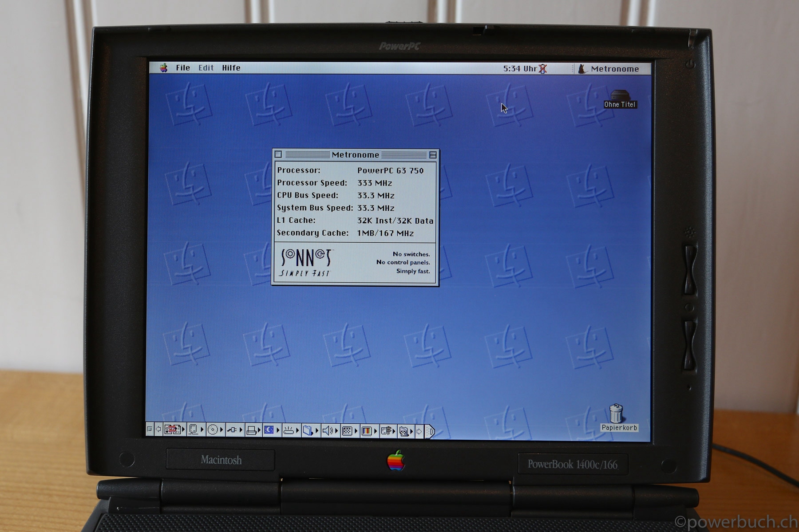799x532 pixels.
Task: Open the Apple menu
Action: click(x=164, y=68)
